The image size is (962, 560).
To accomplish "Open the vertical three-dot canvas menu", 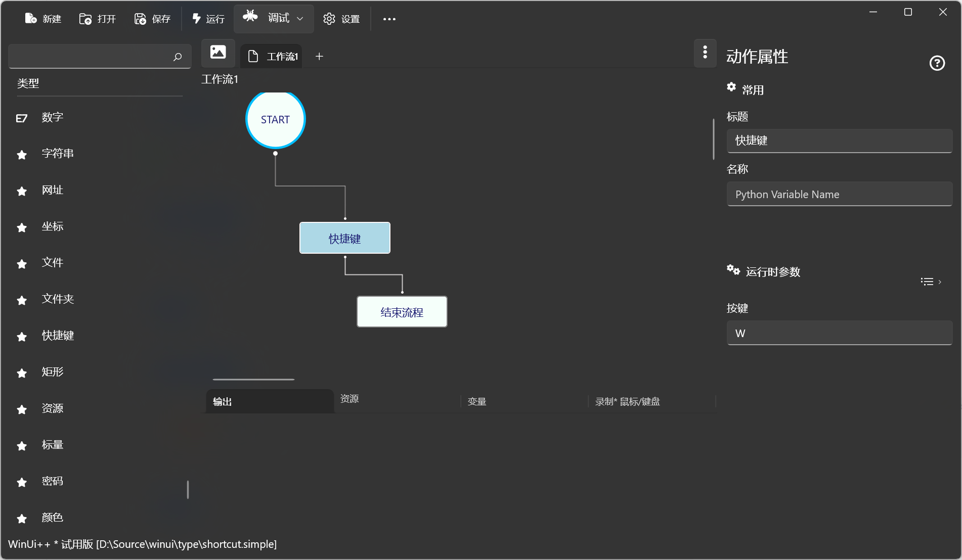I will [x=705, y=52].
